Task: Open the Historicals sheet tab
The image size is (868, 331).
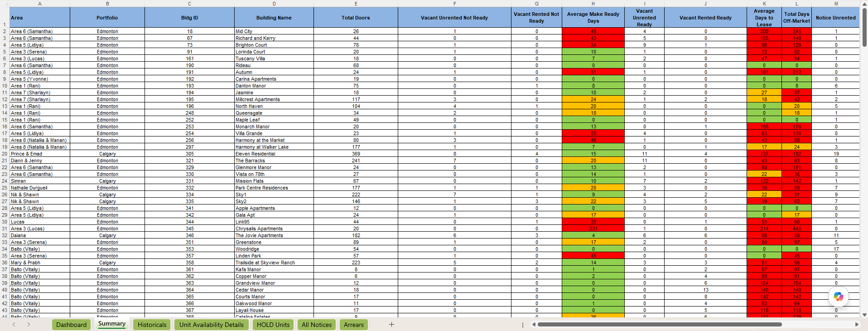Action: click(152, 325)
